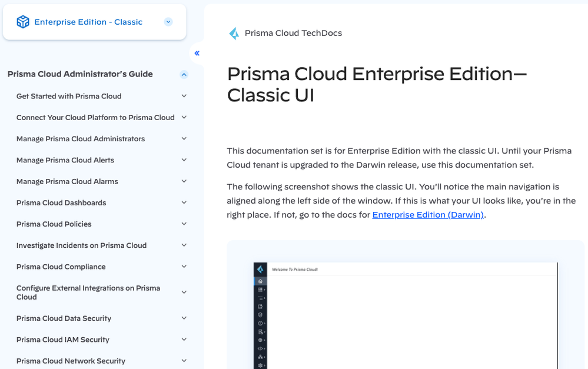
Task: Click the Prisma Cloud TechDocs header text
Action: coord(293,34)
